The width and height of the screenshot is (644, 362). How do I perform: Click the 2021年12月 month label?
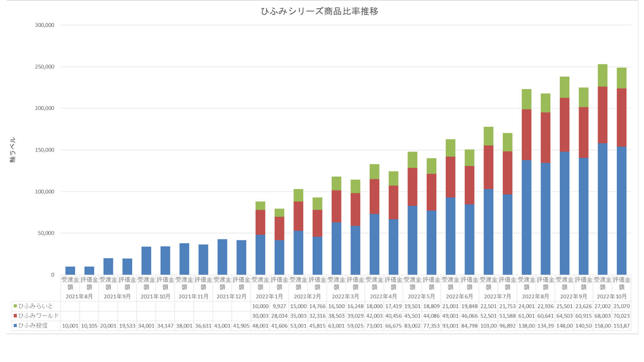[232, 297]
